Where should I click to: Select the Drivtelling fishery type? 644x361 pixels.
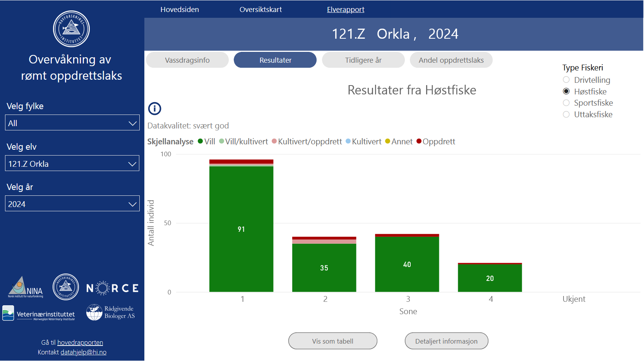(x=566, y=80)
